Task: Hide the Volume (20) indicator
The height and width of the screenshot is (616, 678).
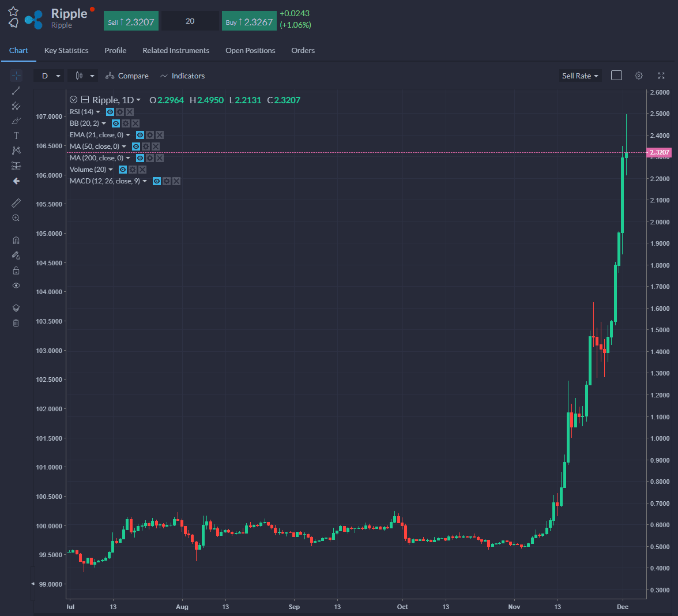Action: tap(123, 170)
